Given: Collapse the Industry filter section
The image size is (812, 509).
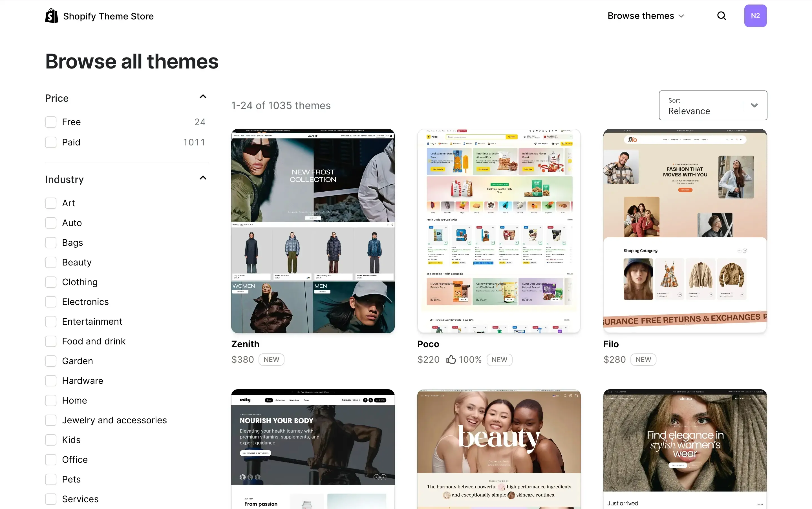Looking at the screenshot, I should pos(202,178).
